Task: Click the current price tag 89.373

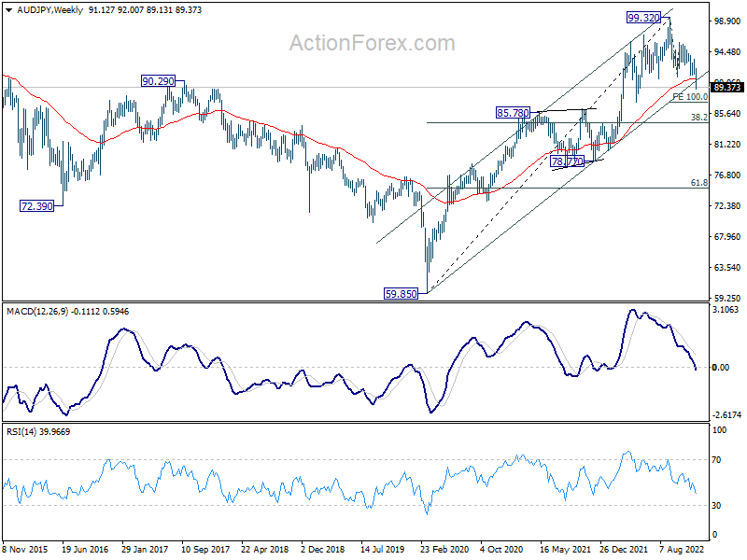Action: pyautogui.click(x=727, y=87)
